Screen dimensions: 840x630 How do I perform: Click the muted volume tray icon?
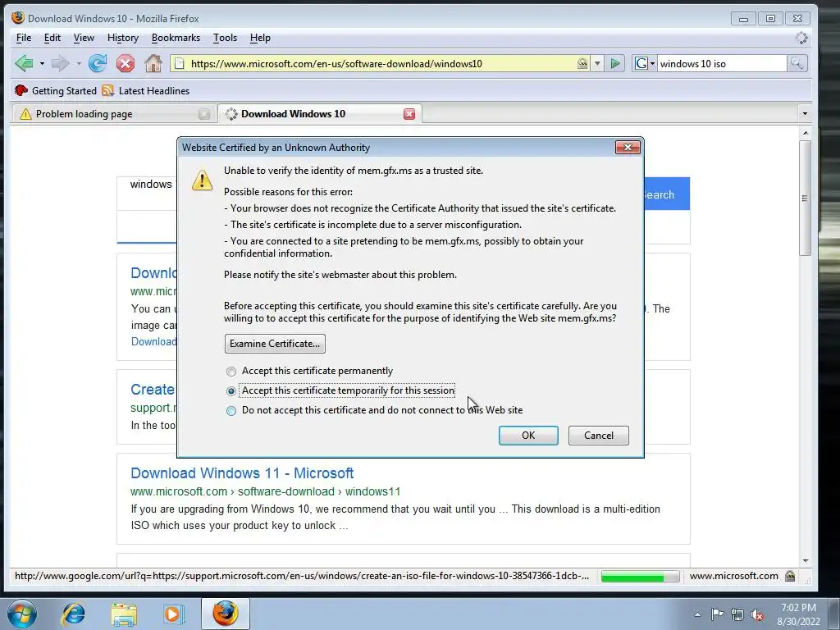click(x=757, y=615)
